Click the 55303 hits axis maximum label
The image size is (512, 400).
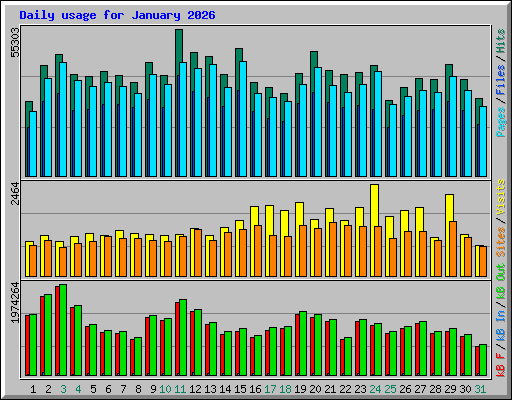(15, 42)
